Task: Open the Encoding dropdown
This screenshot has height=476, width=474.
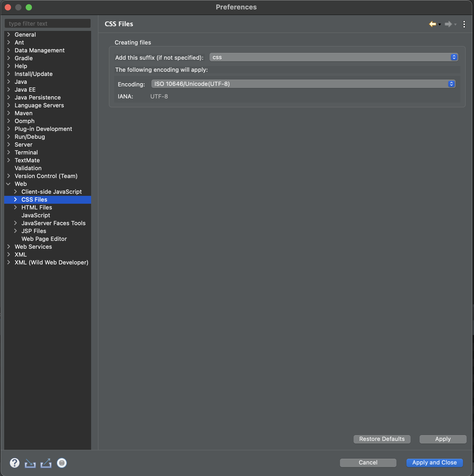Action: 303,84
